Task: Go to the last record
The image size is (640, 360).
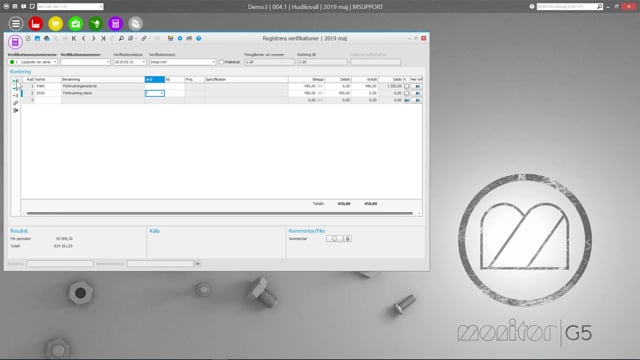Action: tap(103, 38)
